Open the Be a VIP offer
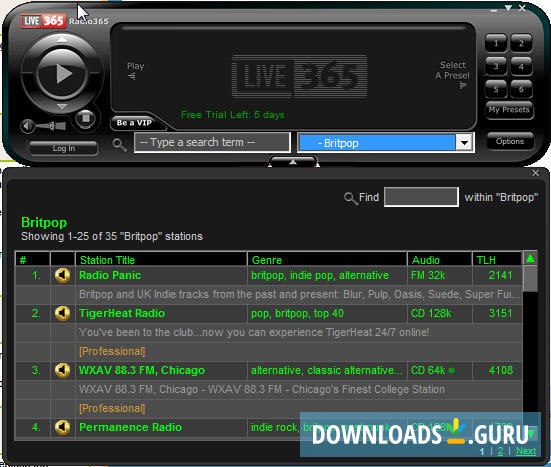This screenshot has width=551, height=467. pyautogui.click(x=134, y=123)
